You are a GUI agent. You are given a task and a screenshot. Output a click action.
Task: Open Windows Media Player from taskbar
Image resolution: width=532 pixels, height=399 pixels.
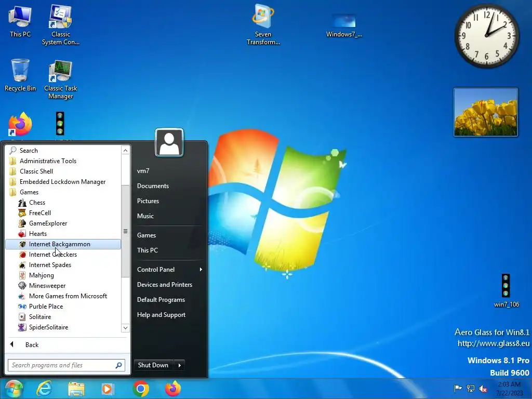(x=108, y=389)
